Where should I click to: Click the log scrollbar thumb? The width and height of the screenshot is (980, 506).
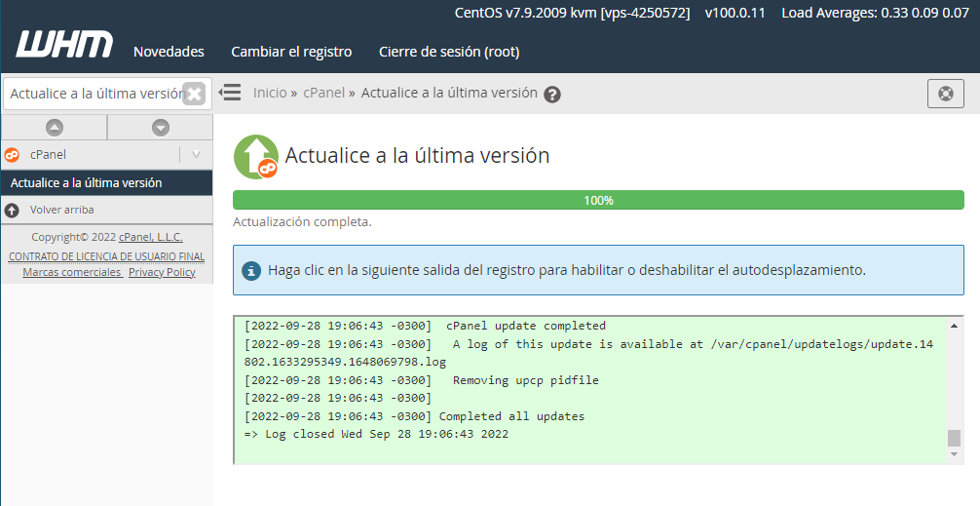(954, 438)
